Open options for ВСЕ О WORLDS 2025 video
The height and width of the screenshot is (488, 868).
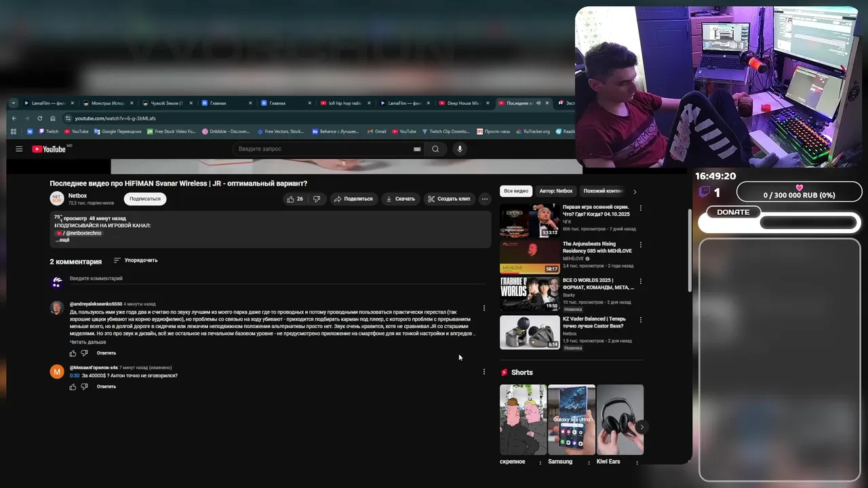[x=641, y=282]
